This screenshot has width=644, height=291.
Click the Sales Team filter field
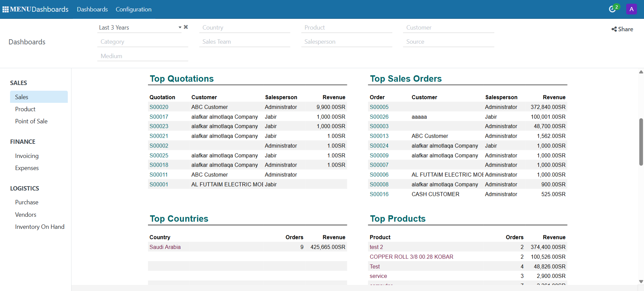pyautogui.click(x=244, y=42)
